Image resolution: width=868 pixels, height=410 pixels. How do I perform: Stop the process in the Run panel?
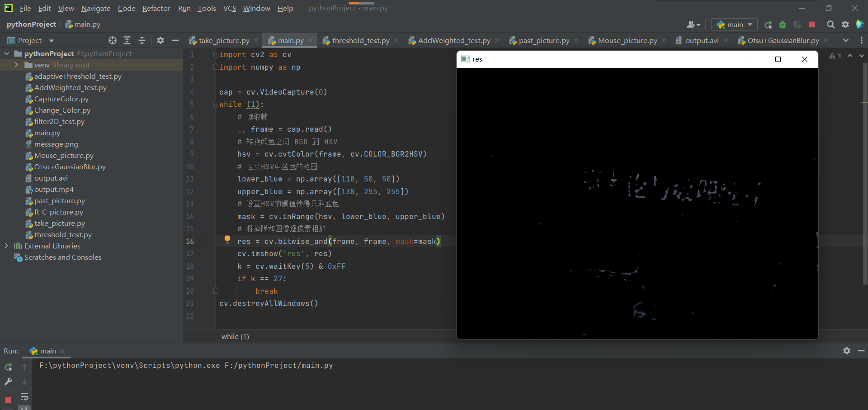coord(8,400)
